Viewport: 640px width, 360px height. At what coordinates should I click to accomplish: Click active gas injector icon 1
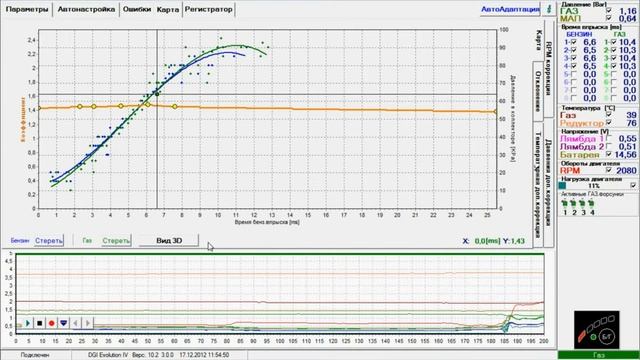tap(565, 203)
